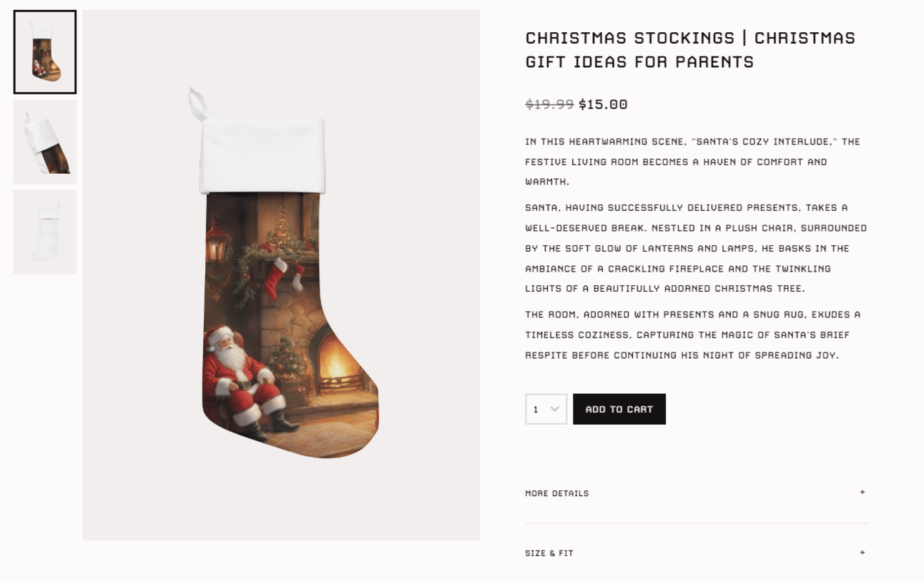Screen dimensions: 924x582
Task: Click the Christmas Stockings product title
Action: point(690,49)
